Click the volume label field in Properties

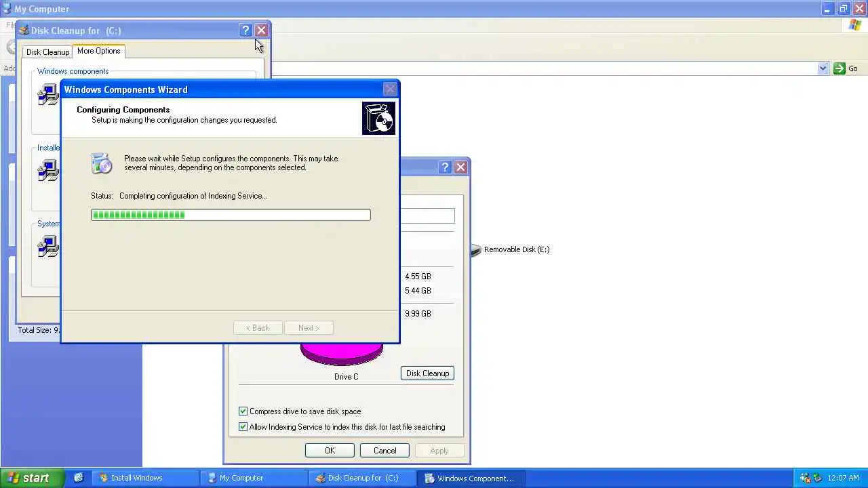click(427, 216)
